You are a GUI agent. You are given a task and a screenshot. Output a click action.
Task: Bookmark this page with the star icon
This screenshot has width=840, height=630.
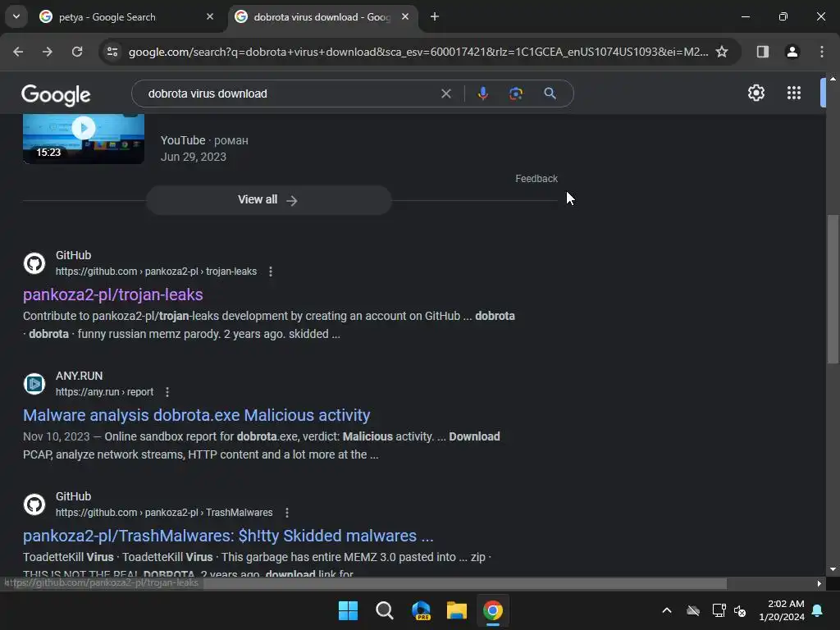(722, 52)
